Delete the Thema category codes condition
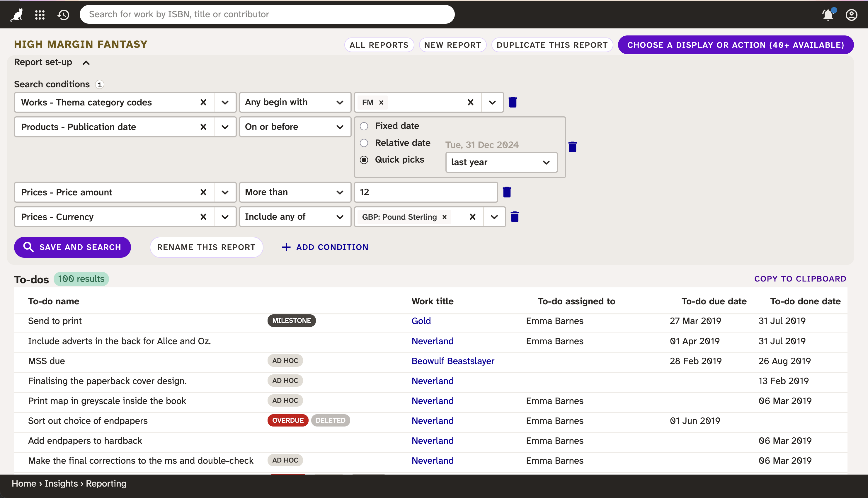The width and height of the screenshot is (868, 498). (513, 102)
